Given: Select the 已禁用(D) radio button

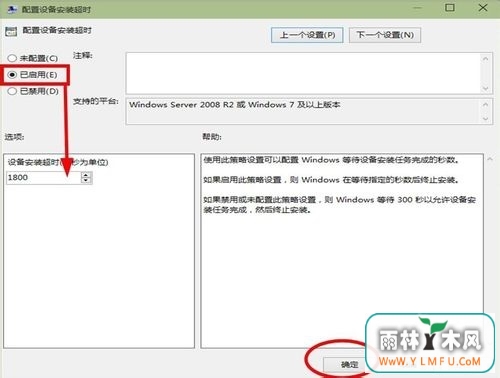Looking at the screenshot, I should click(32, 91).
